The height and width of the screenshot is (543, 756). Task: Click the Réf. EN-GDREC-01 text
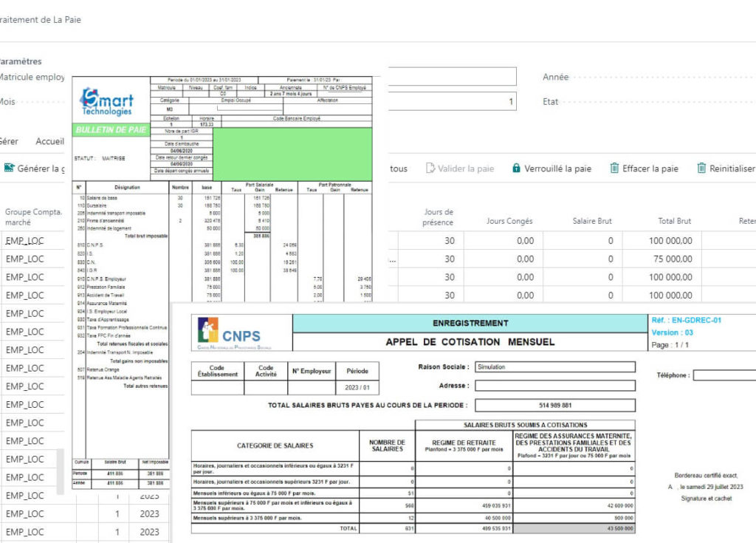click(687, 320)
